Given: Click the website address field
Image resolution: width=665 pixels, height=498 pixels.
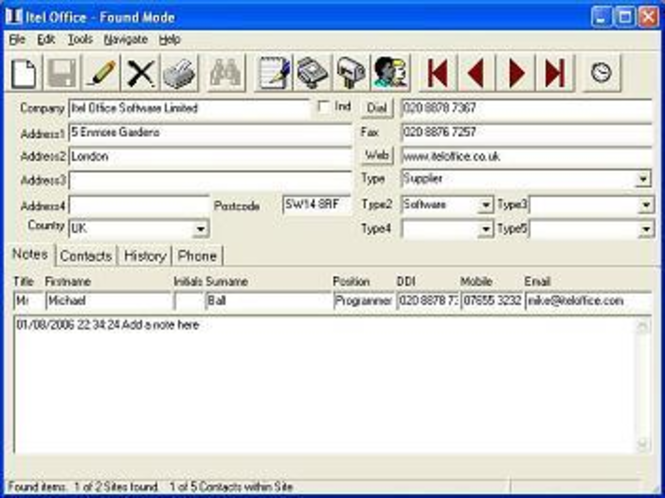Looking at the screenshot, I should point(526,157).
